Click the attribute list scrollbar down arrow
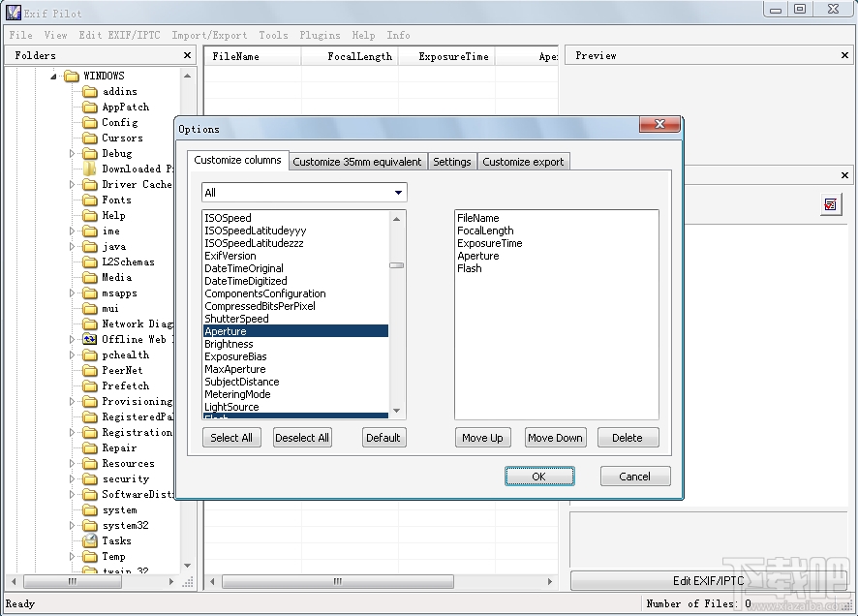Screen dimensions: 858x616 (396, 411)
